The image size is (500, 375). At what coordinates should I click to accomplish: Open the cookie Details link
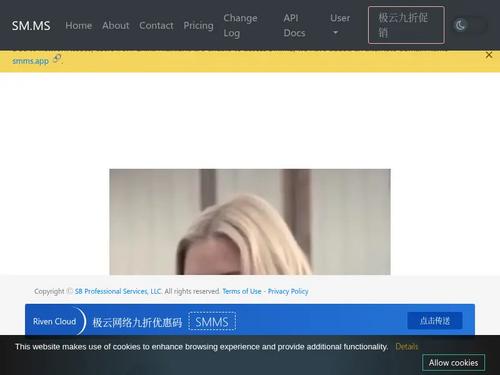click(x=406, y=347)
